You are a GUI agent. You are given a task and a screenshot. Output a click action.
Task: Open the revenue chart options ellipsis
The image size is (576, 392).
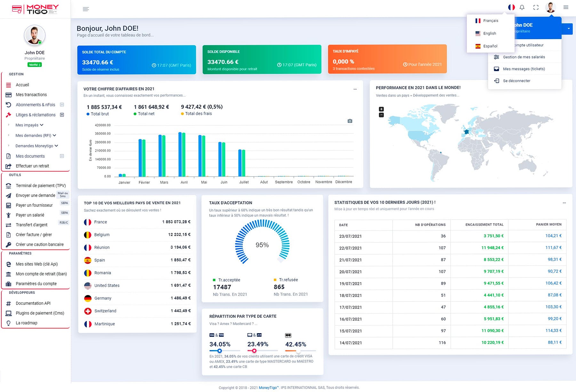pyautogui.click(x=355, y=89)
